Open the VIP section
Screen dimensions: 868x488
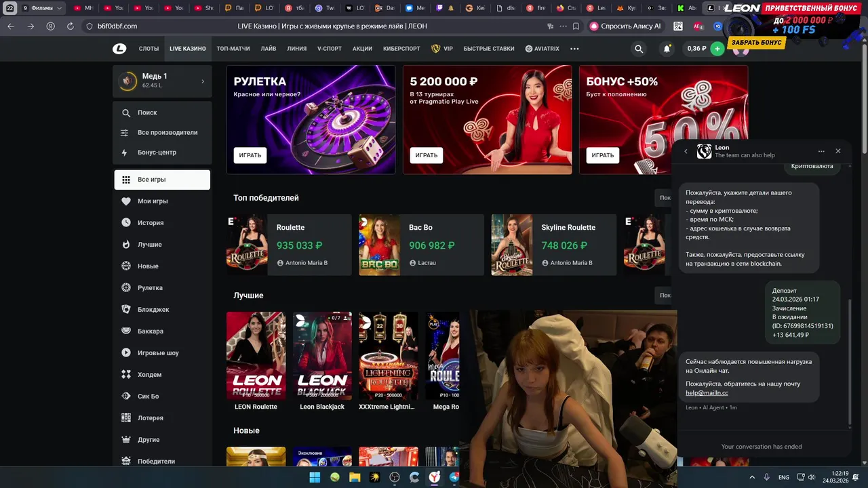[x=442, y=49]
